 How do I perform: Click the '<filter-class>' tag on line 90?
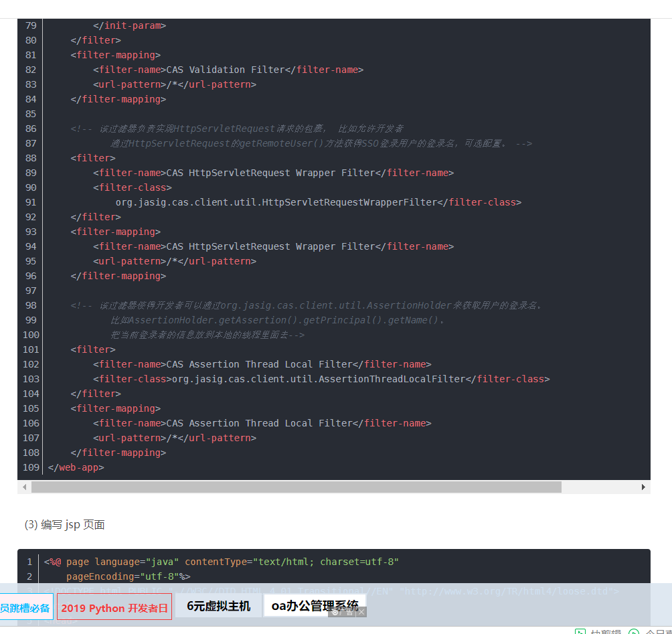click(x=133, y=187)
